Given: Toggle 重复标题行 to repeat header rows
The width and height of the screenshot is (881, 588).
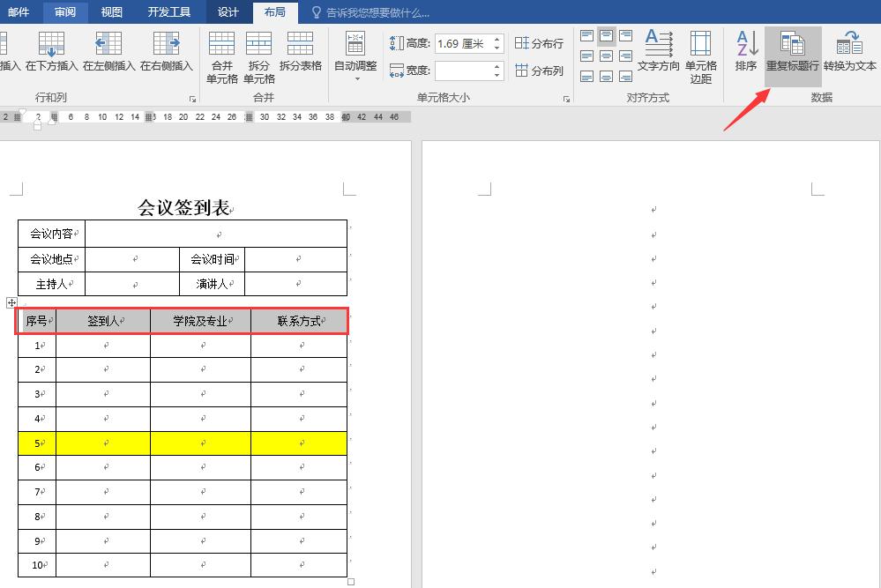Looking at the screenshot, I should [x=792, y=53].
